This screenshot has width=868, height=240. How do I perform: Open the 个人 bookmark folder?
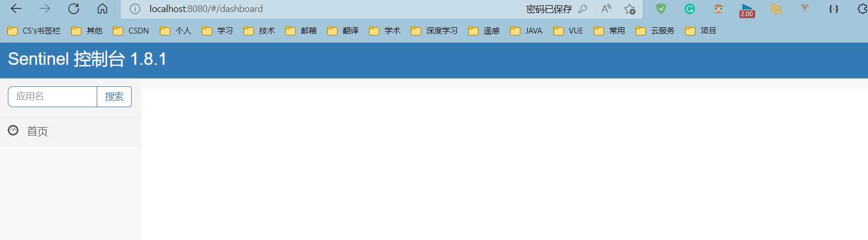click(x=176, y=31)
